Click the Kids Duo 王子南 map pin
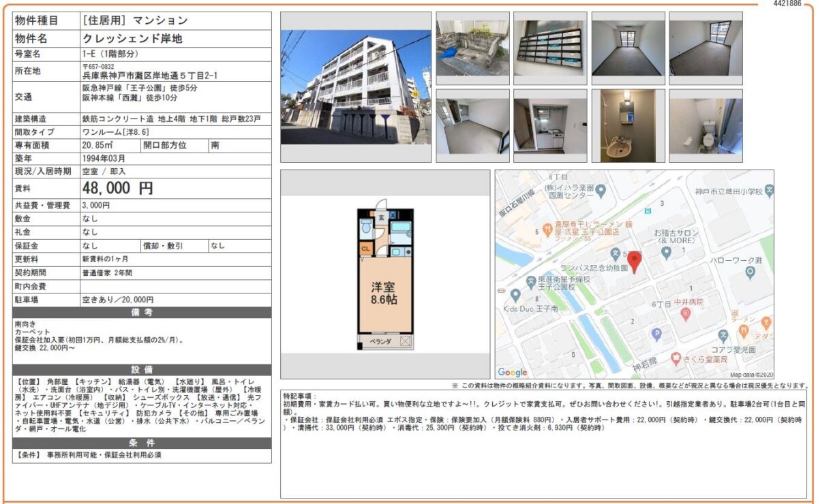The image size is (818, 504). coord(515,295)
